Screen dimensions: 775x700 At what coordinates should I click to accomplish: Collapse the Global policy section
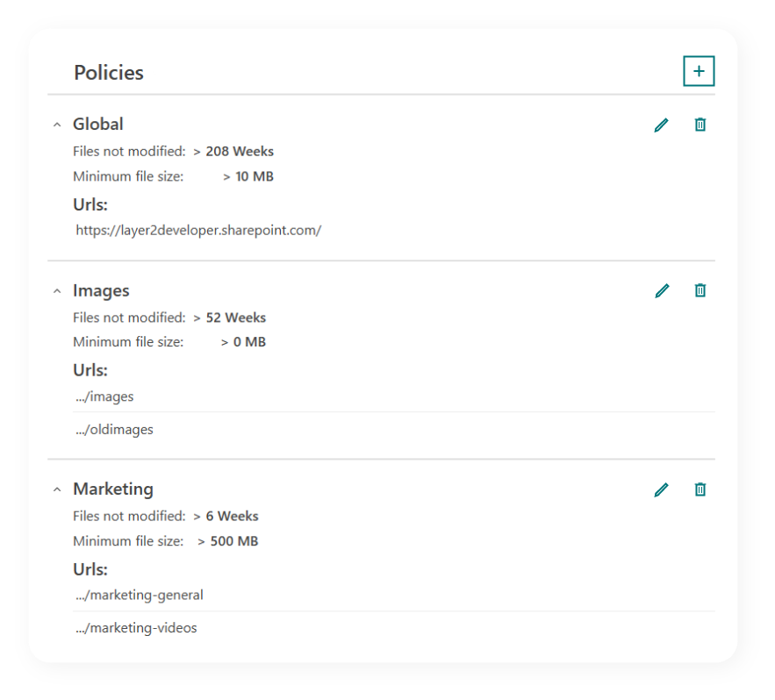57,124
